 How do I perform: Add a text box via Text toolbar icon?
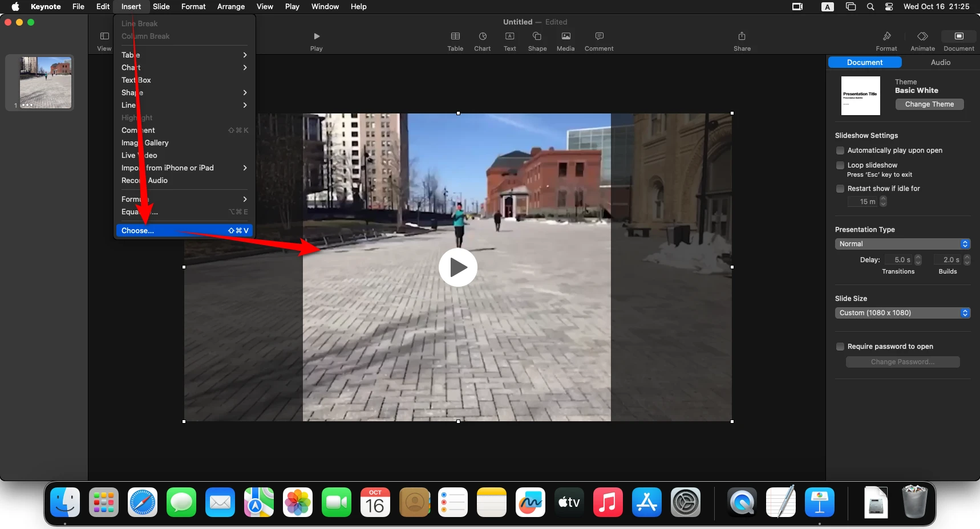[x=510, y=36]
